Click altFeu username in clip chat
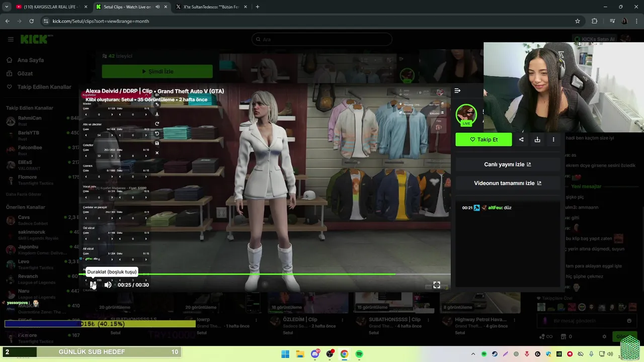The height and width of the screenshot is (362, 644). [x=495, y=208]
